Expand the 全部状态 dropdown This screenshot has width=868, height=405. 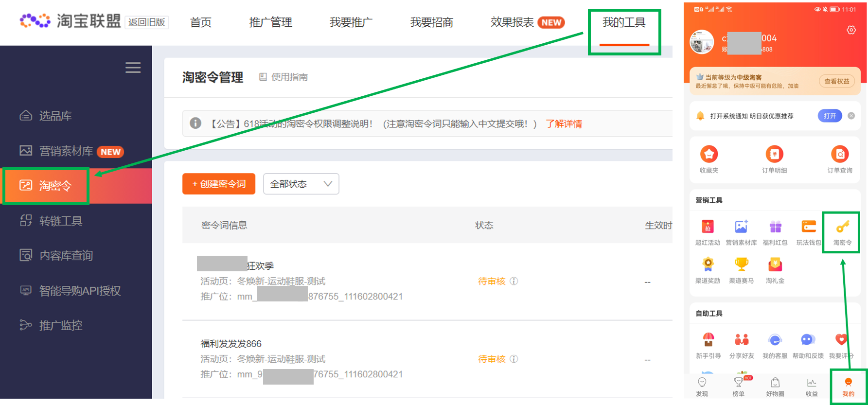coord(301,184)
